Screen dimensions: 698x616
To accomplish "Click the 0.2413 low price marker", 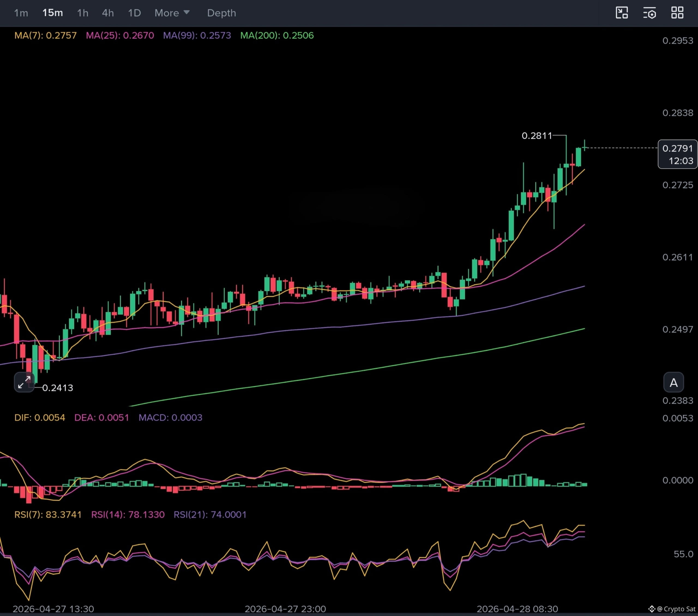I will [x=58, y=388].
